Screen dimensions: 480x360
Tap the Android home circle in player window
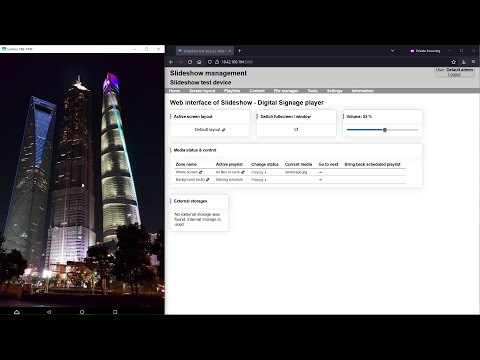pyautogui.click(x=82, y=312)
